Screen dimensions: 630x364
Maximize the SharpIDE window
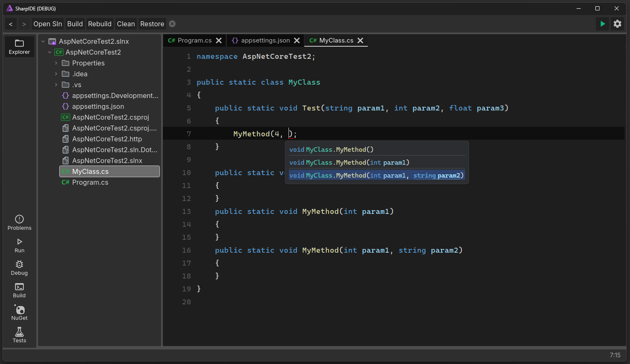tap(597, 8)
